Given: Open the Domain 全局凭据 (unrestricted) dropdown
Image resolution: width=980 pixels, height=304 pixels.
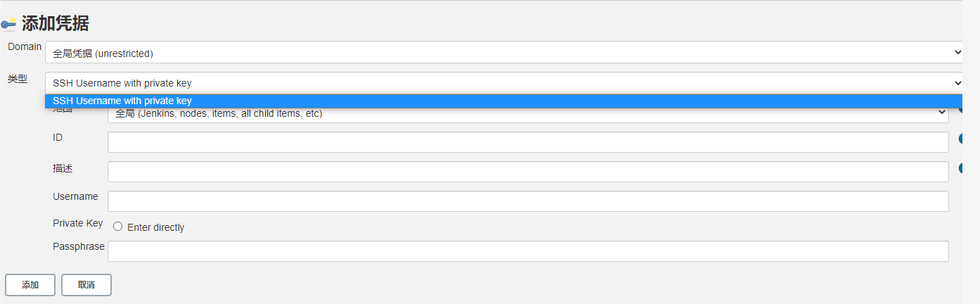Looking at the screenshot, I should 503,53.
